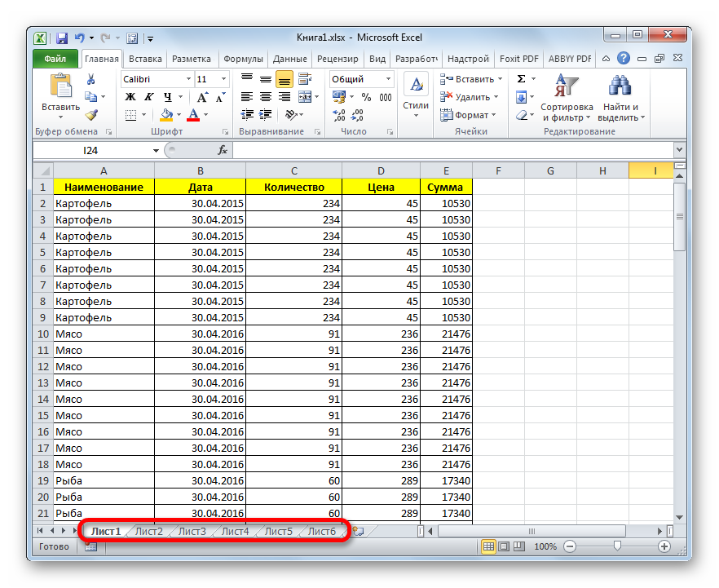Click the zoom slider in the status bar
This screenshot has height=588, width=719.
pyautogui.click(x=618, y=546)
